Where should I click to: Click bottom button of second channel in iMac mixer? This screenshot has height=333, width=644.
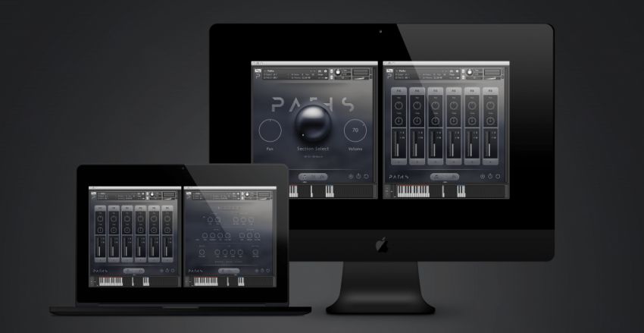click(417, 162)
